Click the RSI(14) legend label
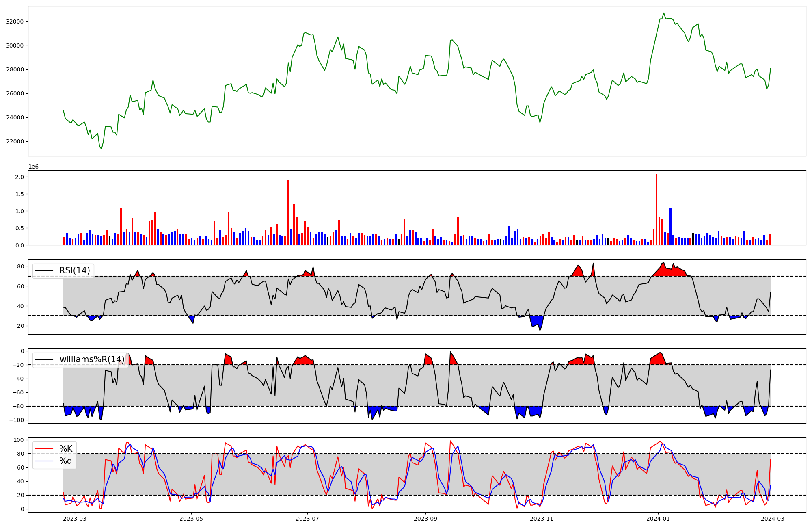Viewport: 812px width, 528px height. pos(75,270)
